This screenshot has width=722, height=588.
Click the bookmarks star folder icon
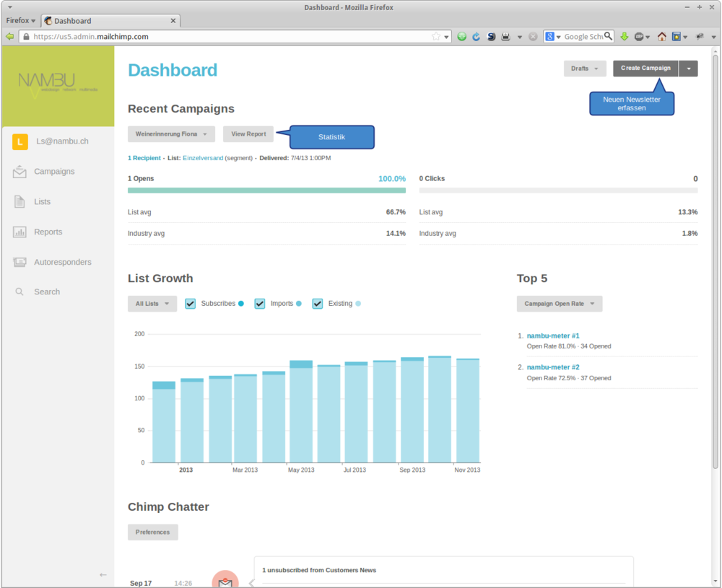click(676, 36)
